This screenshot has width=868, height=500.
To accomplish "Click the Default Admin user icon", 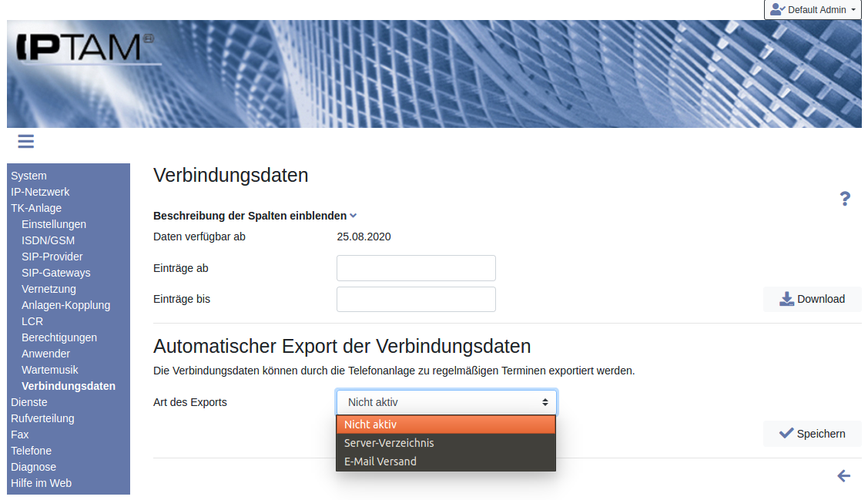I will (777, 10).
